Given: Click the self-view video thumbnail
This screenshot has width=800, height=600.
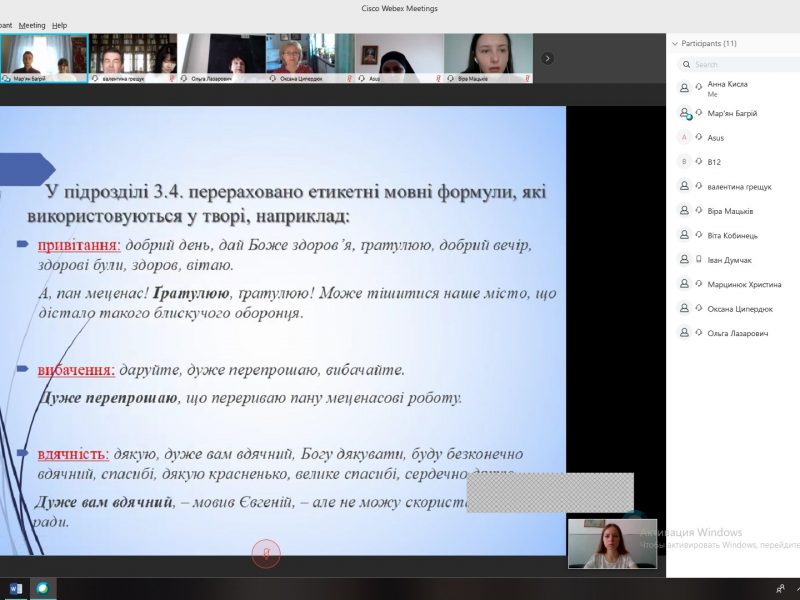Looking at the screenshot, I should click(x=612, y=544).
